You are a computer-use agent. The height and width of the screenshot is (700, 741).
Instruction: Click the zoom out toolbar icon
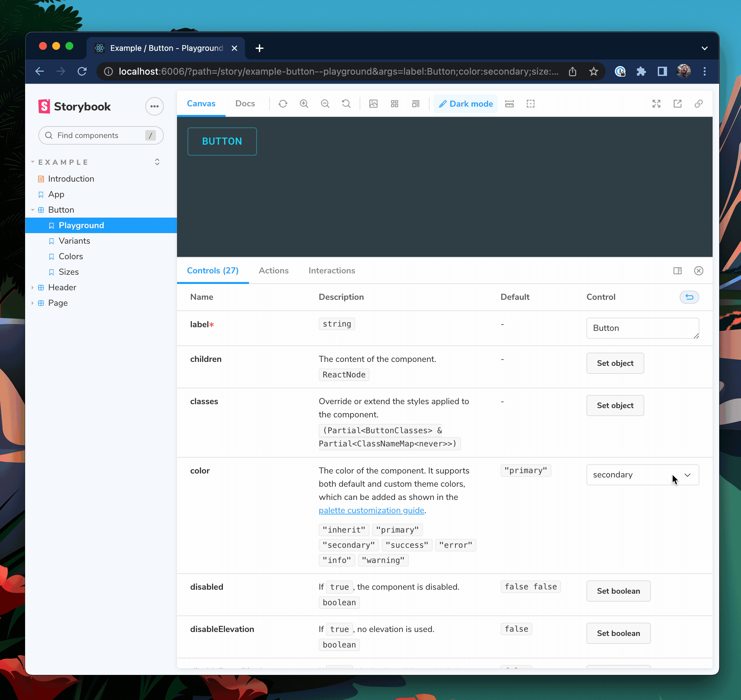tap(325, 104)
